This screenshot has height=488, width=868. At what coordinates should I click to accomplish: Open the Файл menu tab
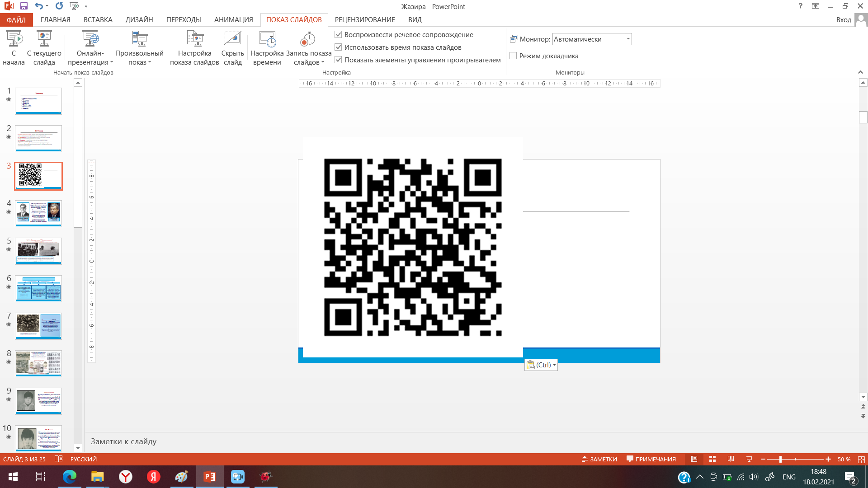tap(16, 20)
